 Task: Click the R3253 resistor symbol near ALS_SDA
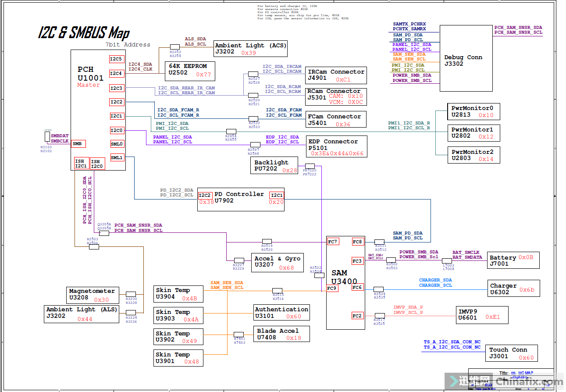[175, 47]
